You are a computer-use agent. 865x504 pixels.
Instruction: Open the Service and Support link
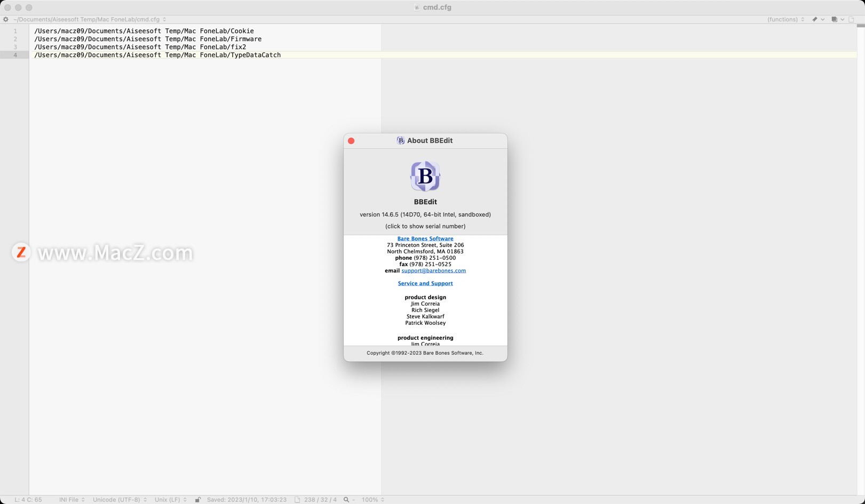pyautogui.click(x=425, y=283)
